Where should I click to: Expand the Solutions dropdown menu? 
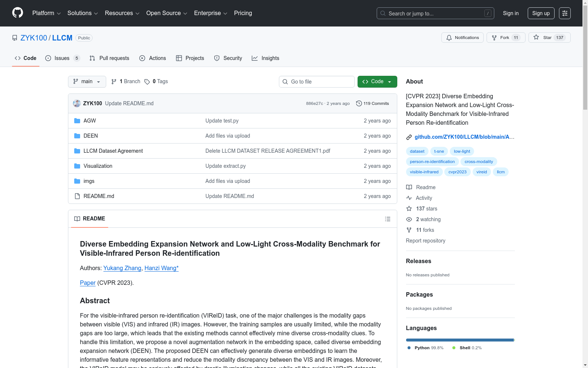[83, 13]
